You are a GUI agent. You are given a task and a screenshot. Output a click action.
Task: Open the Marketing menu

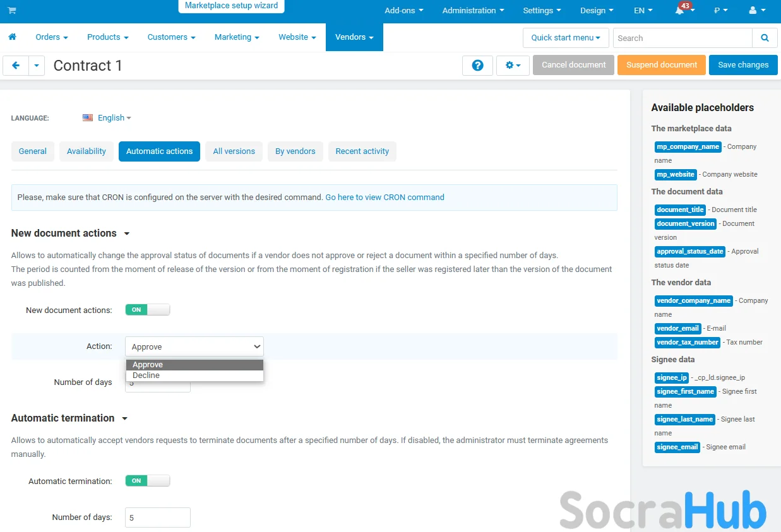coord(237,37)
